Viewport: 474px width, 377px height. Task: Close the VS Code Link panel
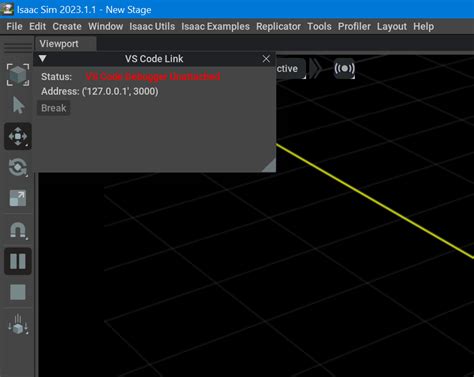tap(266, 59)
